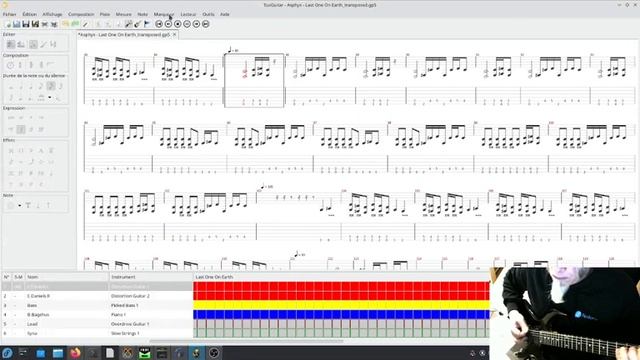This screenshot has width=640, height=360.
Task: Select thirty-second note duration
Action: pos(61,86)
